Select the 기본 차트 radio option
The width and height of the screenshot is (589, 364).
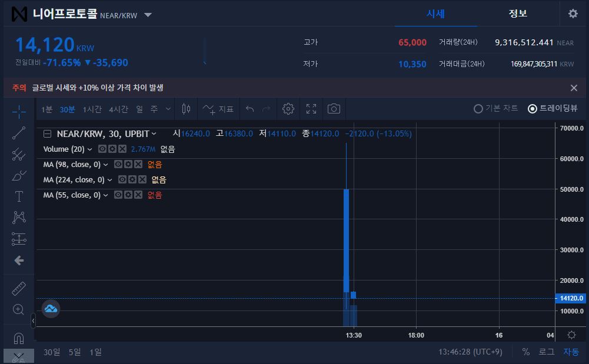pos(496,108)
